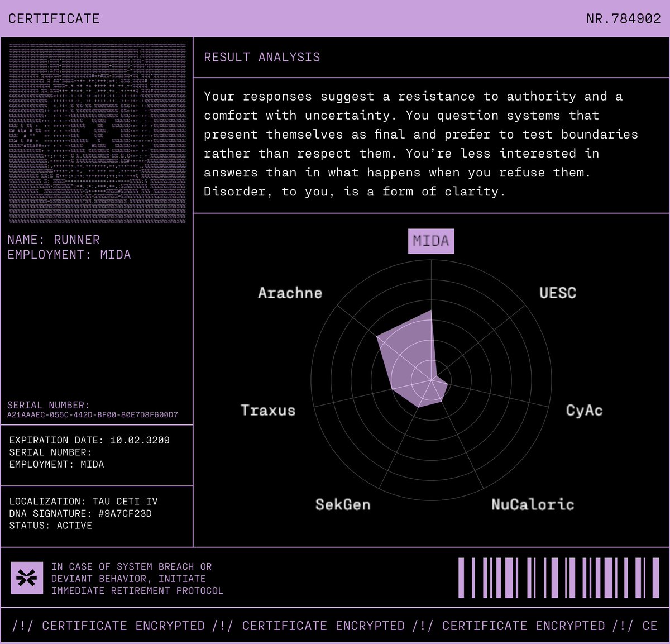The image size is (670, 644).
Task: Click the Traxus radar axis label
Action: coord(268,410)
